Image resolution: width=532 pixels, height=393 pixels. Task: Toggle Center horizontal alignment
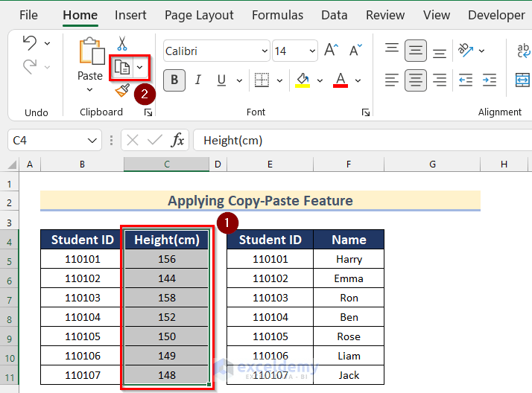pos(416,80)
